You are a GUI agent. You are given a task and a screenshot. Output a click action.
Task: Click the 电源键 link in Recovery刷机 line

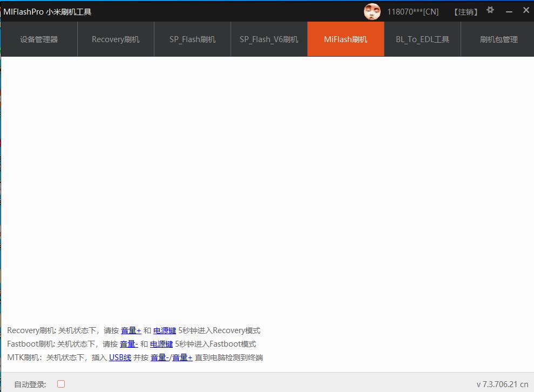tap(164, 330)
